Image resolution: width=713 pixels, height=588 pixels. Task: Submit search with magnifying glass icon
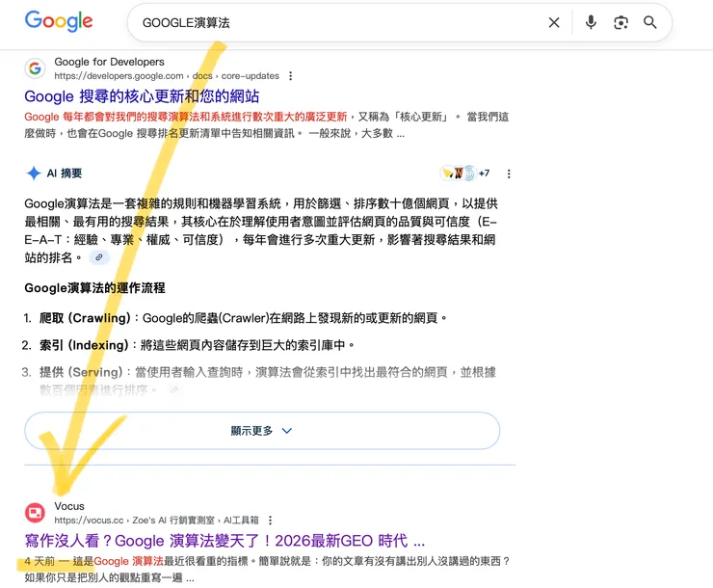650,22
